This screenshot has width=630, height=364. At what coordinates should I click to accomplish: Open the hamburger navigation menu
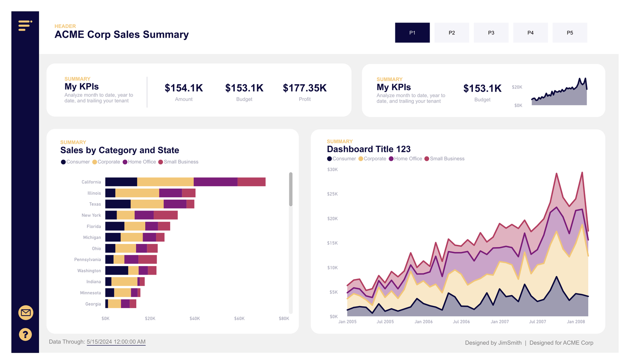[24, 25]
